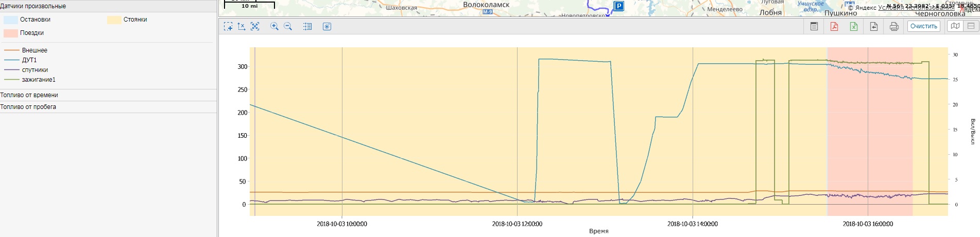Toggle the ДУТ1 series in legend
980x237 pixels.
coord(29,60)
